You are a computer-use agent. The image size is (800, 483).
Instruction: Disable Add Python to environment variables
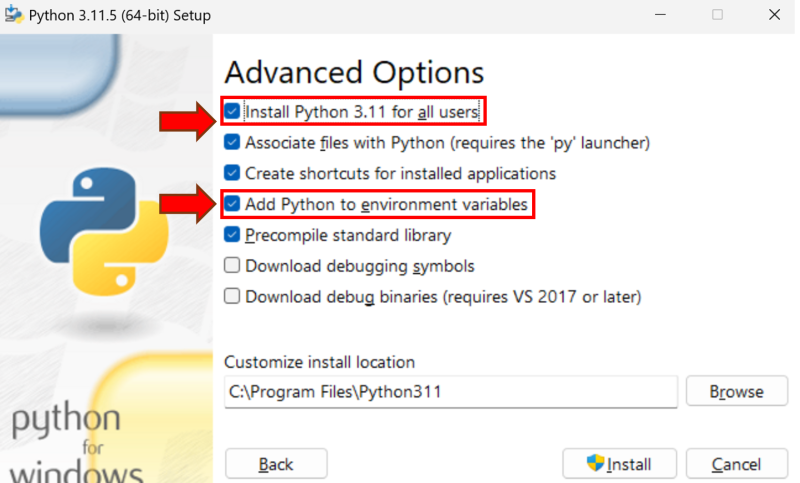click(x=232, y=204)
